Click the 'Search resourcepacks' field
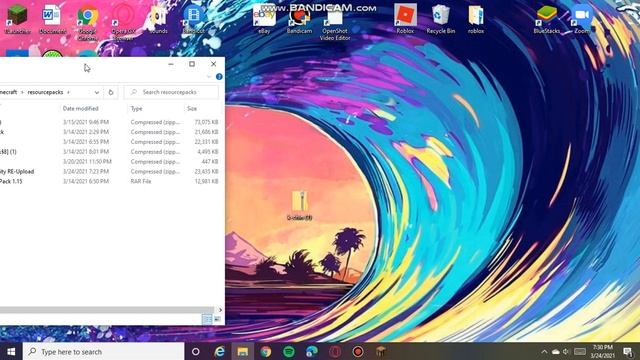Viewport: 640px width, 360px height. coord(171,92)
